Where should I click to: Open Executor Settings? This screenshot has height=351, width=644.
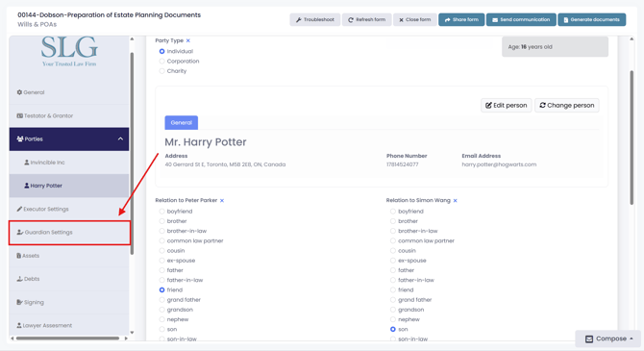69,210
